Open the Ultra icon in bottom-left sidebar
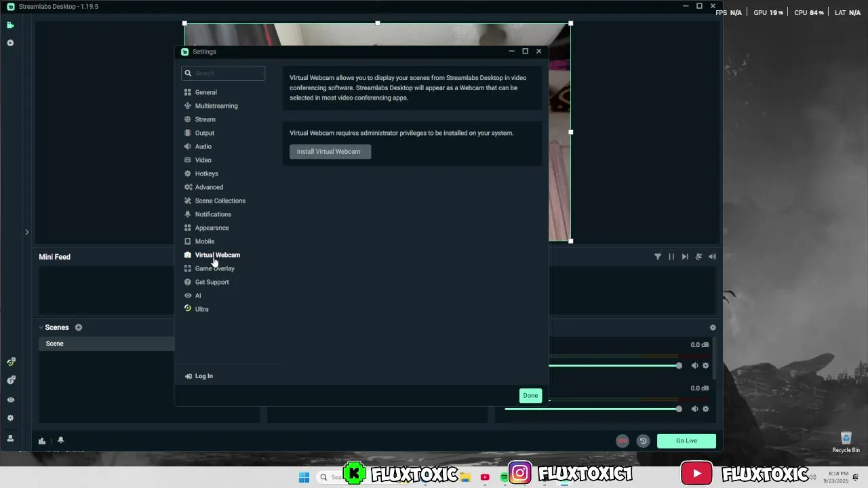 (x=10, y=362)
